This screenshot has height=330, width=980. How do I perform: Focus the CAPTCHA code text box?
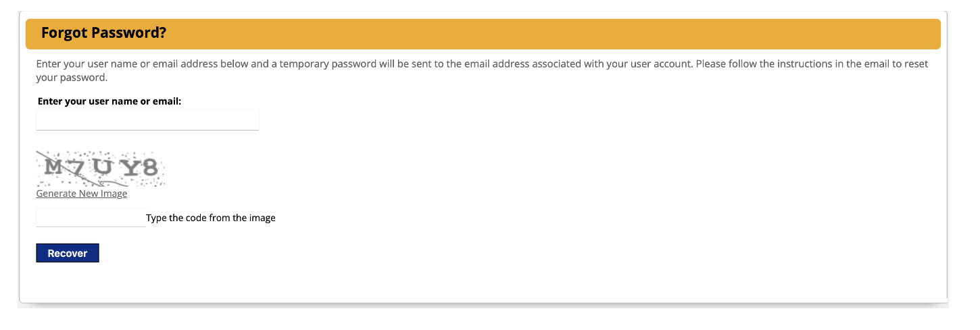(x=91, y=218)
